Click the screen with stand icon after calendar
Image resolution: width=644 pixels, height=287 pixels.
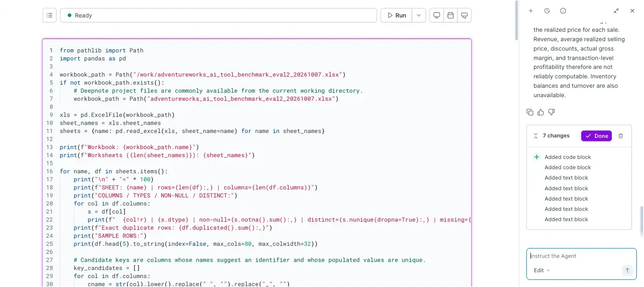(x=465, y=15)
